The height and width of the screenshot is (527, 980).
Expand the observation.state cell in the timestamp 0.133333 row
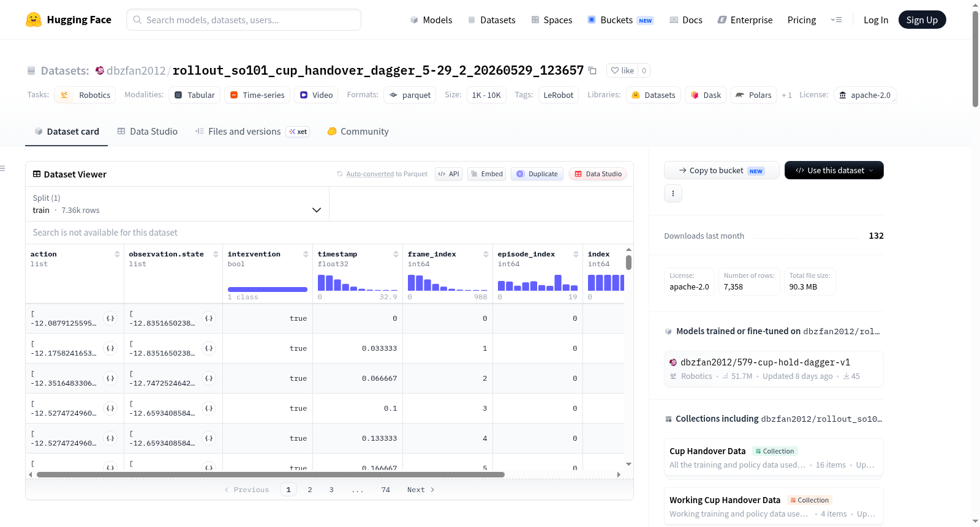(209, 438)
